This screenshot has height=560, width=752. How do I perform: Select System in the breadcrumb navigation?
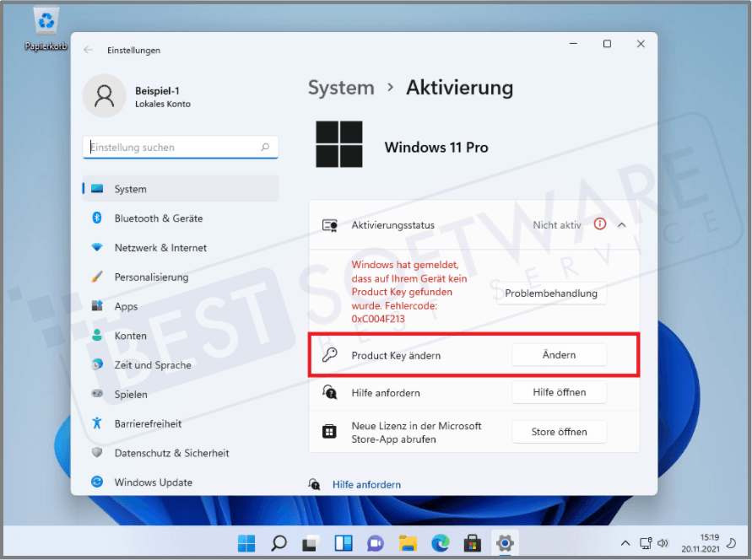pos(341,88)
